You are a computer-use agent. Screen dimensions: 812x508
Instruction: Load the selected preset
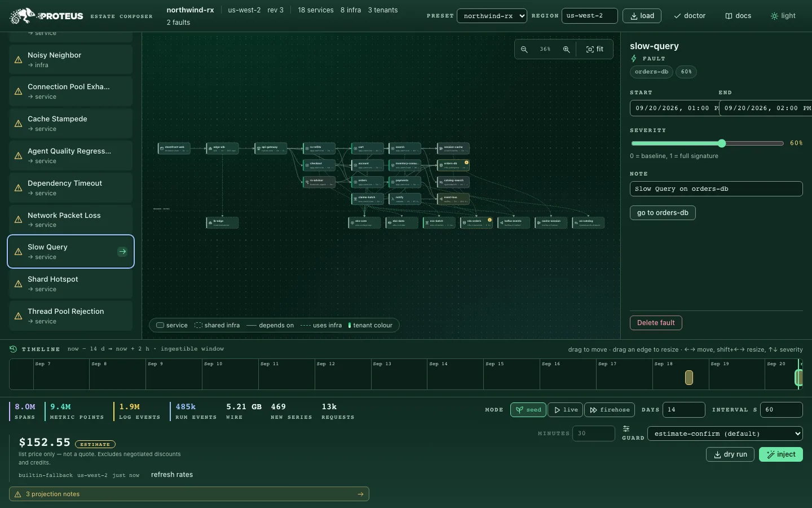(642, 16)
